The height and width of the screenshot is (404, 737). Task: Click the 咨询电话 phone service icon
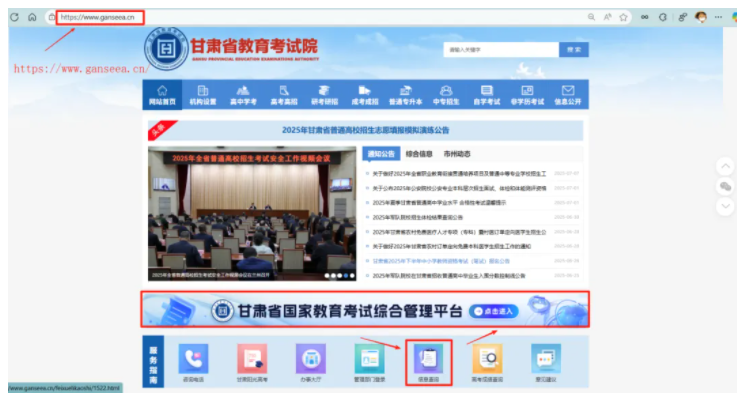pos(194,361)
